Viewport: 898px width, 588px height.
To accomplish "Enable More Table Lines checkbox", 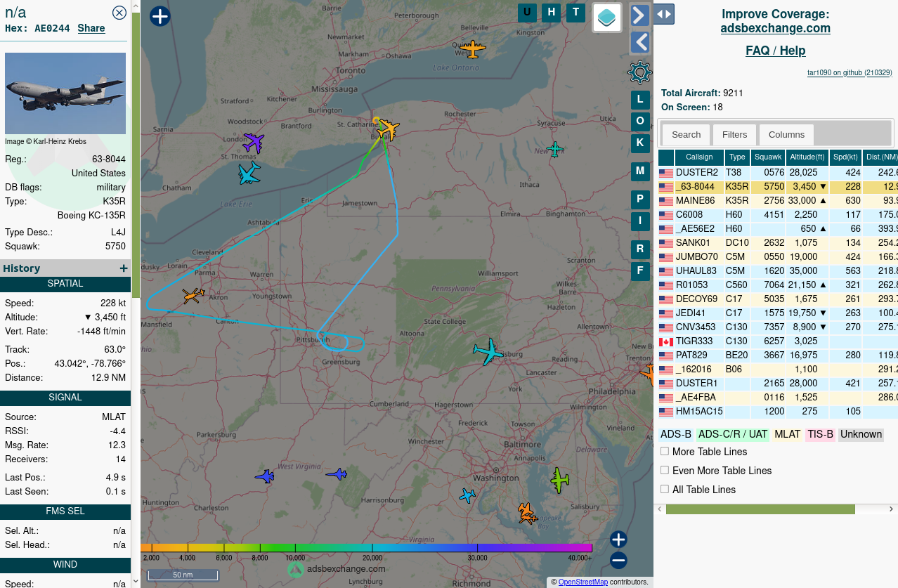I will [x=665, y=452].
